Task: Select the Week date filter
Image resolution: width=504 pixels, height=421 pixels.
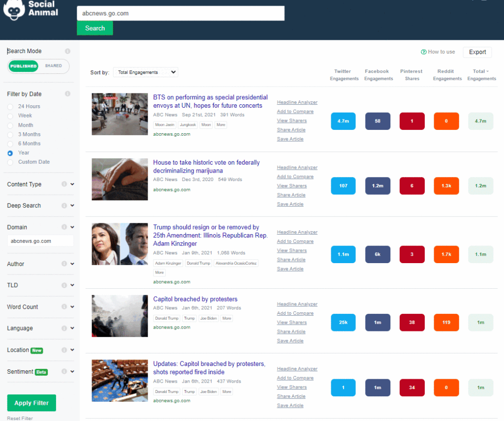Action: (10, 116)
